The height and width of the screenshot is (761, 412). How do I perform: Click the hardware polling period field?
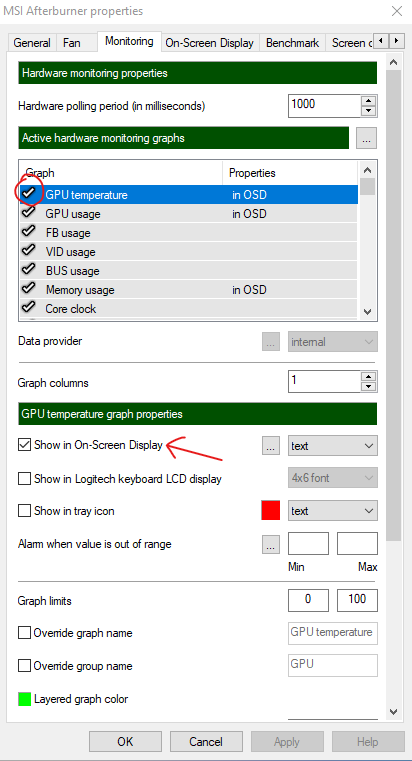(324, 105)
